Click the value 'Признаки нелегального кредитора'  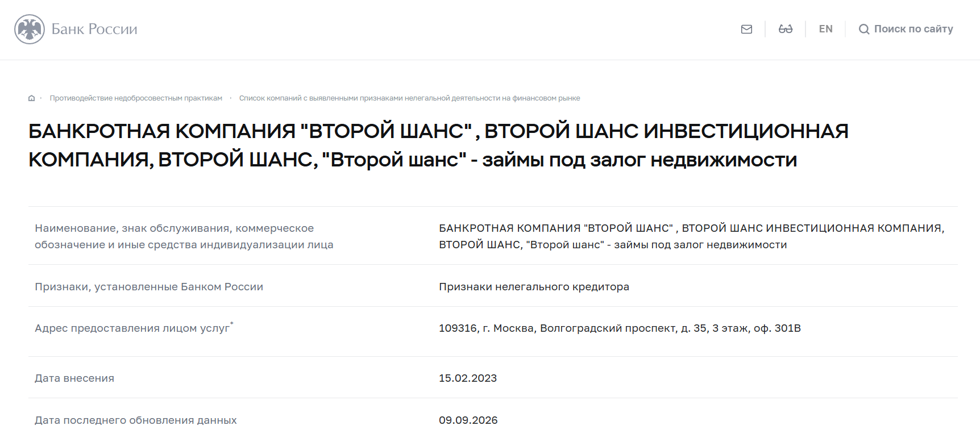point(534,287)
